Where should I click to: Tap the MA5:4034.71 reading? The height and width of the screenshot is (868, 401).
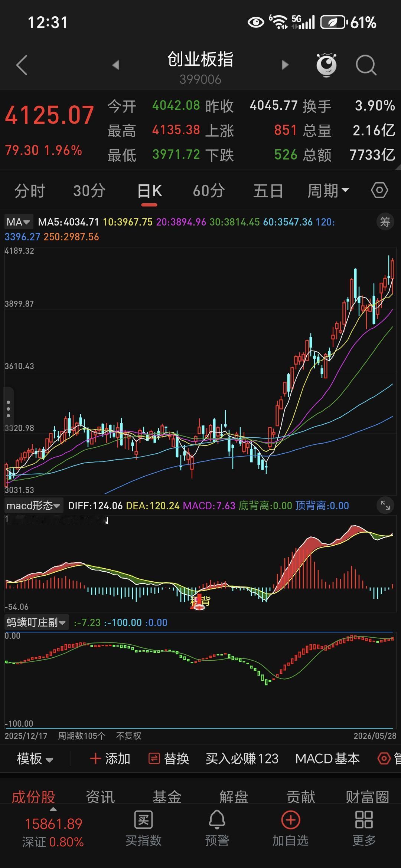click(69, 222)
